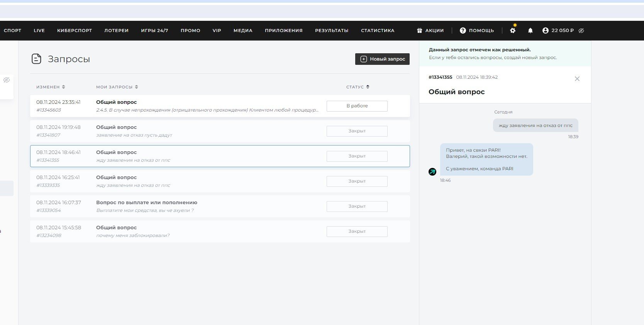The width and height of the screenshot is (644, 325).
Task: Sort requests by СТАТУС column
Action: click(x=358, y=87)
